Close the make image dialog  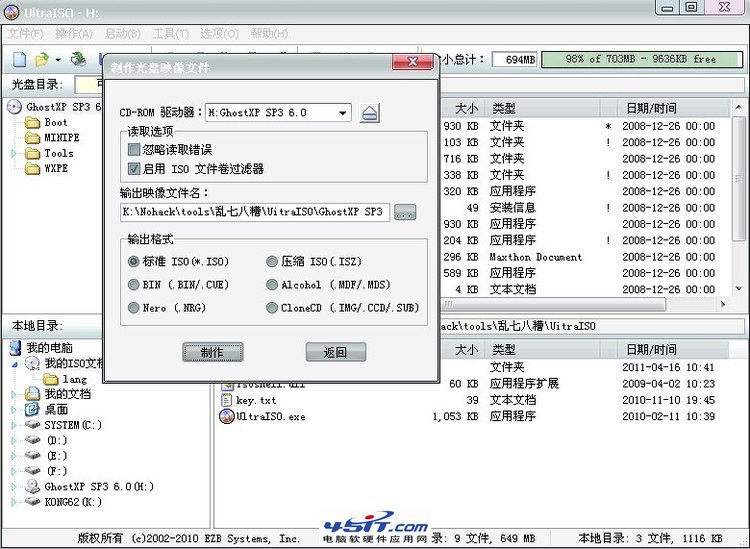coord(412,61)
